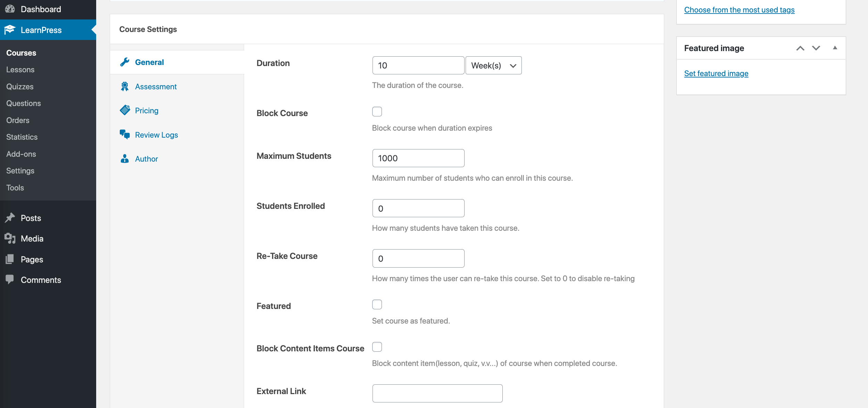868x408 pixels.
Task: View LearnPress Statistics page
Action: [48, 137]
